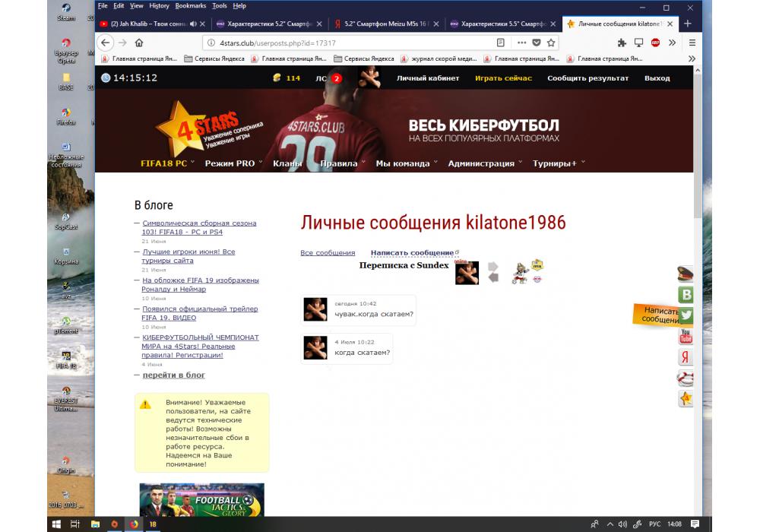The width and height of the screenshot is (760, 532).
Task: Open the Bookmarks menu
Action: [x=191, y=6]
